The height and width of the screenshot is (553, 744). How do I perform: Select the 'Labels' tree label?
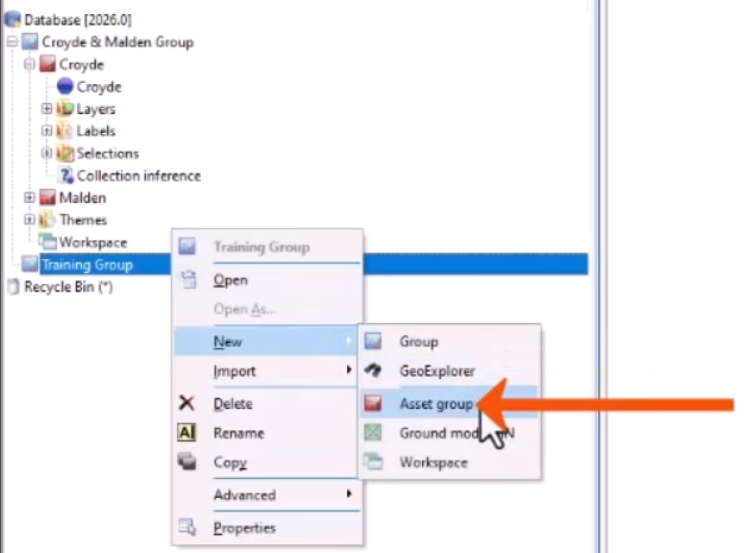96,131
